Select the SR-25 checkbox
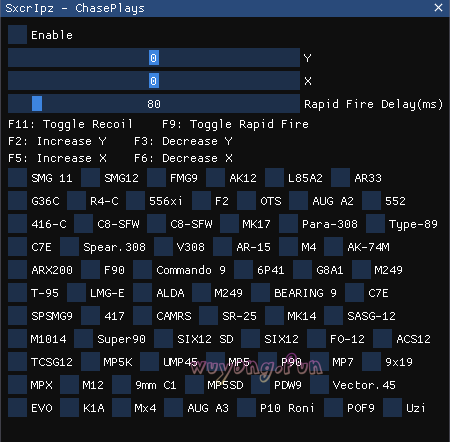Viewport: 450px width, 442px height. [208, 316]
